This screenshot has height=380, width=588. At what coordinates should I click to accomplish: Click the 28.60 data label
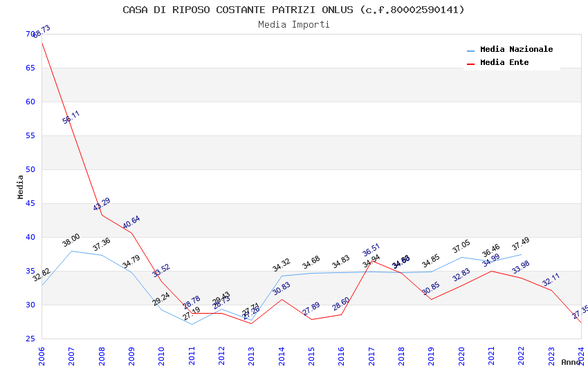tap(341, 303)
